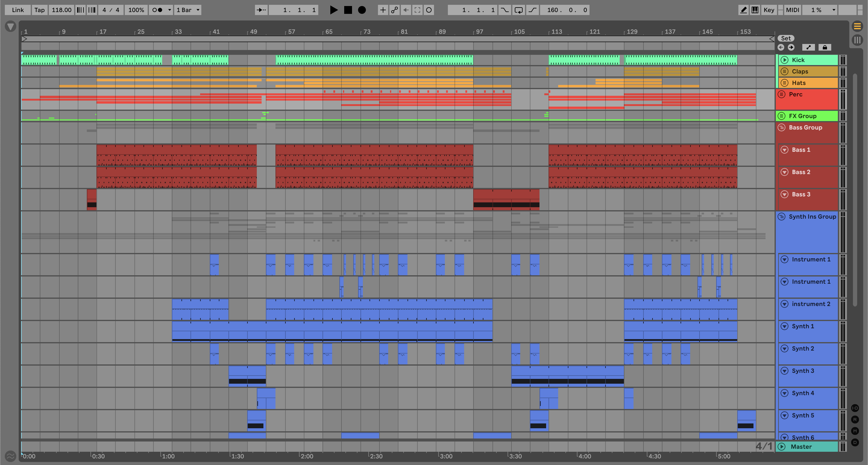Click the Set locator button
This screenshot has width=868, height=465.
[x=786, y=38]
